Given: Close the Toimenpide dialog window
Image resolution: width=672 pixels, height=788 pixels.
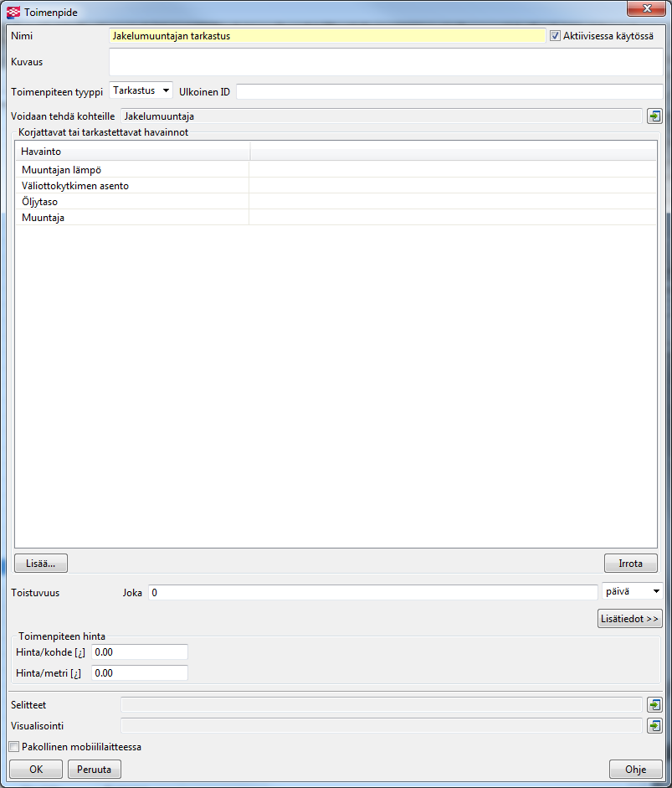Looking at the screenshot, I should pos(647,8).
